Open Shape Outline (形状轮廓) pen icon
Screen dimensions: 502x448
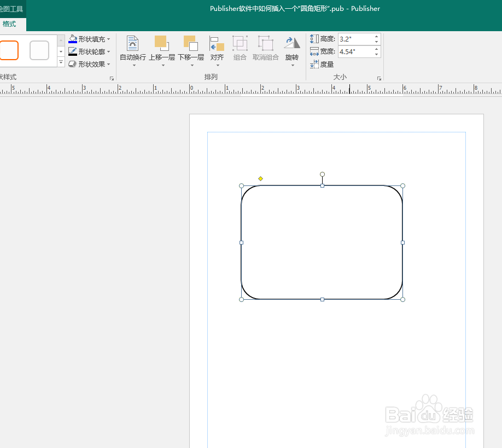coord(73,51)
